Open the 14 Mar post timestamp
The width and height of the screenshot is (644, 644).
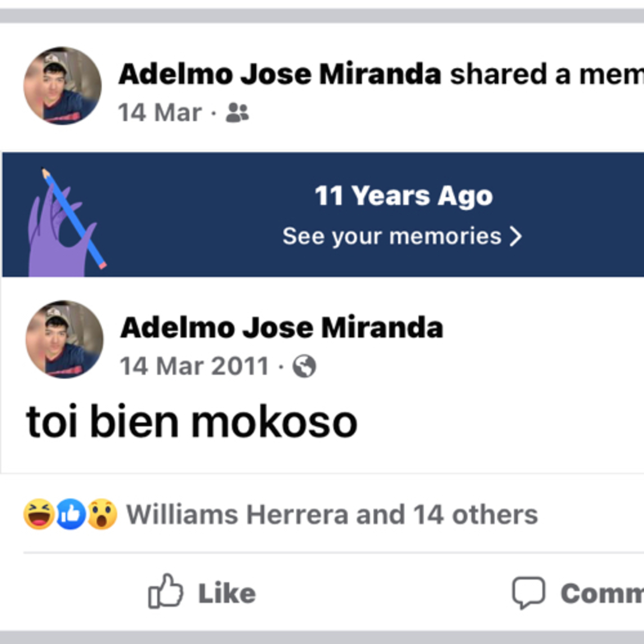[160, 113]
